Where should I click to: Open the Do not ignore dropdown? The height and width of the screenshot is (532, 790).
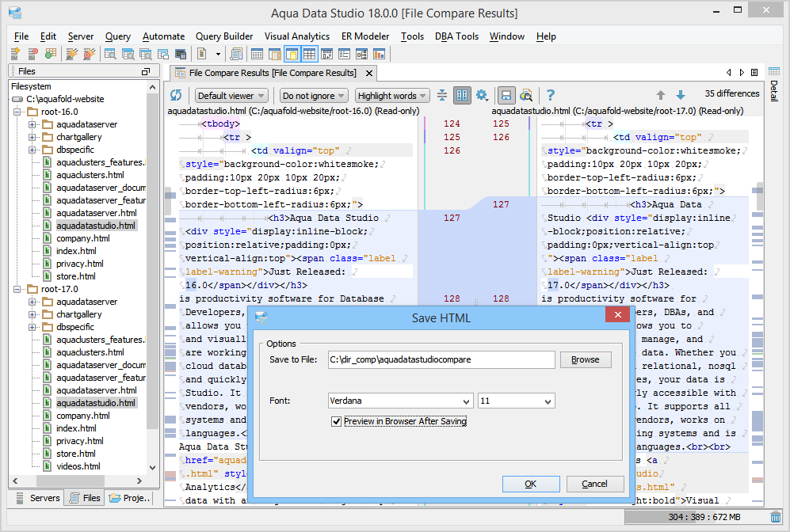coord(313,96)
